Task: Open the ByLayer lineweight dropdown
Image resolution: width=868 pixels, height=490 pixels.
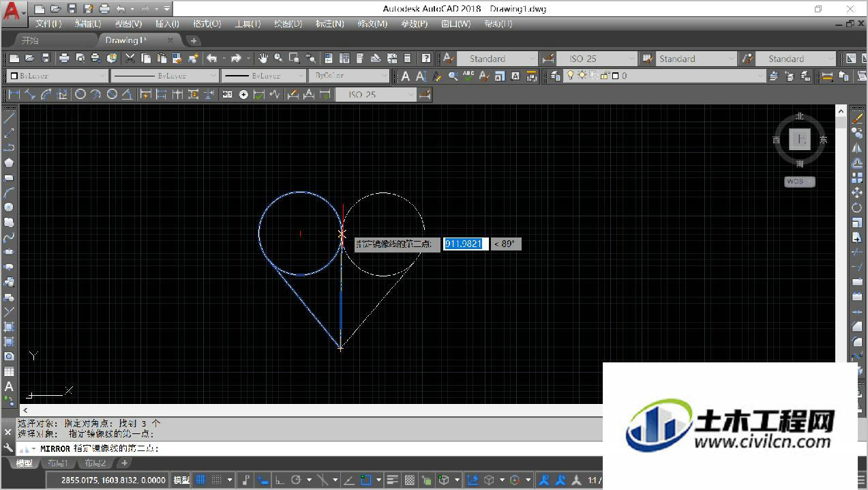Action: coord(265,76)
